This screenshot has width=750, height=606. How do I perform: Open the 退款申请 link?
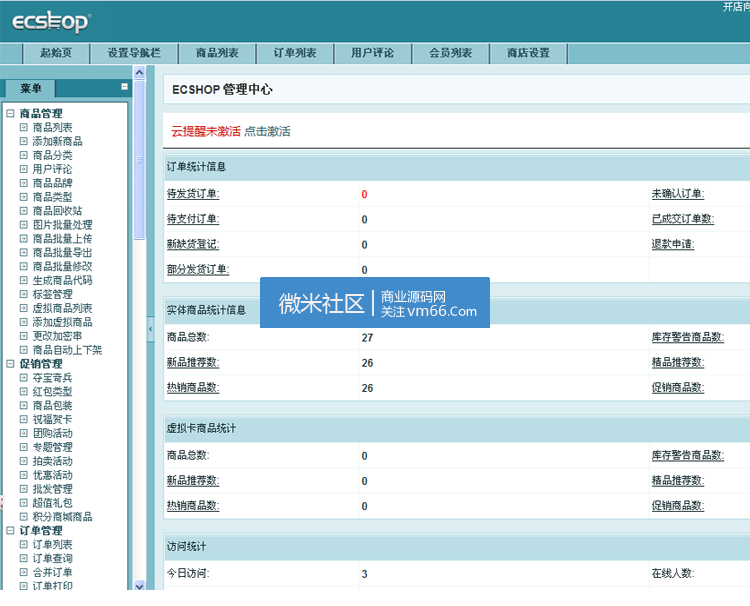pyautogui.click(x=673, y=244)
